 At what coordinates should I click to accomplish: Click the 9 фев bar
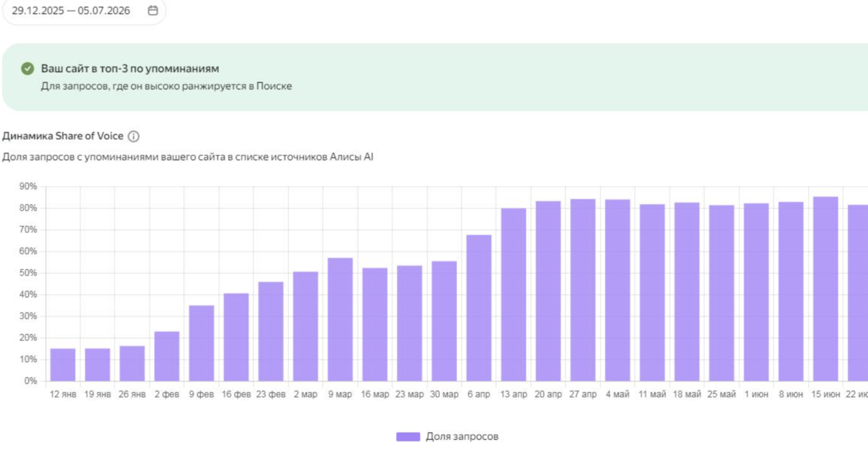201,344
